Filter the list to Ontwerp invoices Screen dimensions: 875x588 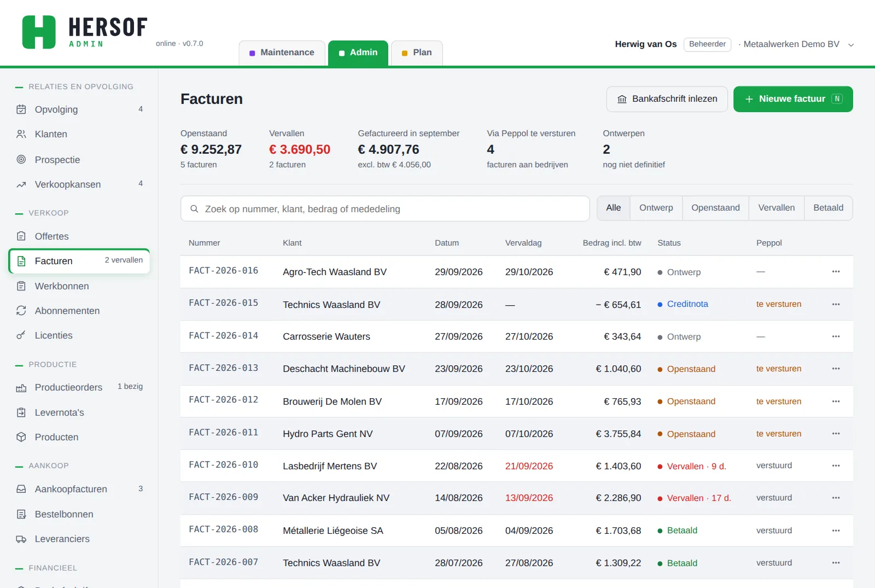656,208
